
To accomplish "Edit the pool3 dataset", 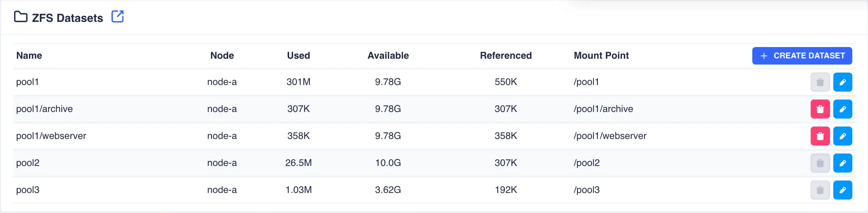I will tap(842, 190).
